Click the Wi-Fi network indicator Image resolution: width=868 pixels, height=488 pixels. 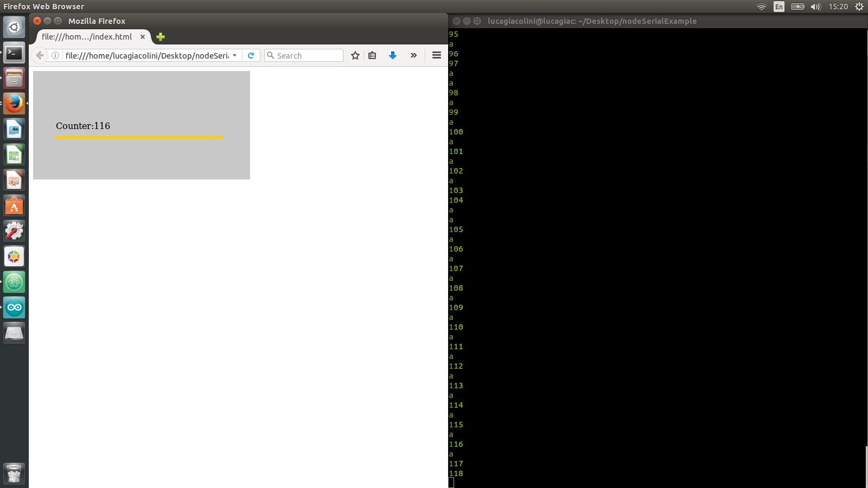click(x=762, y=7)
